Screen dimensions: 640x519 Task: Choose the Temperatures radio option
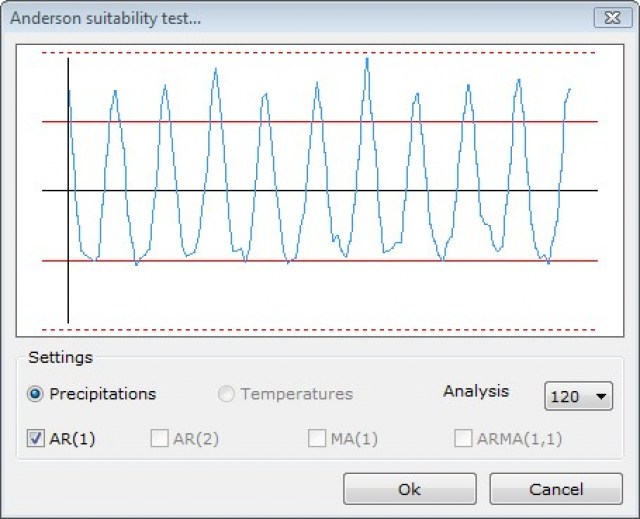227,394
